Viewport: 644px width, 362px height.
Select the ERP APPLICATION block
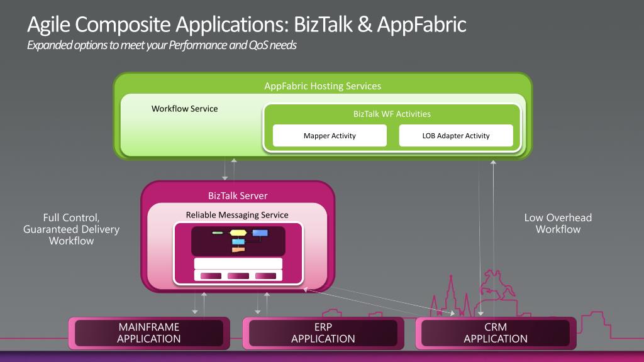click(x=323, y=333)
